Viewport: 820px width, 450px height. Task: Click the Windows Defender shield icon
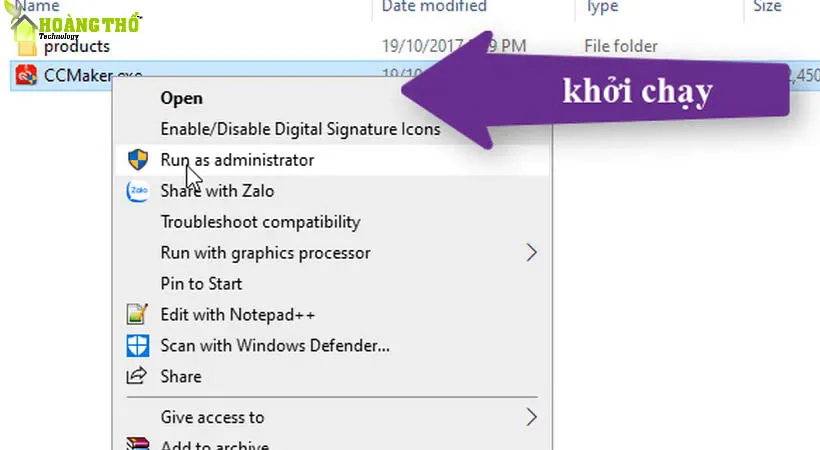click(x=138, y=346)
